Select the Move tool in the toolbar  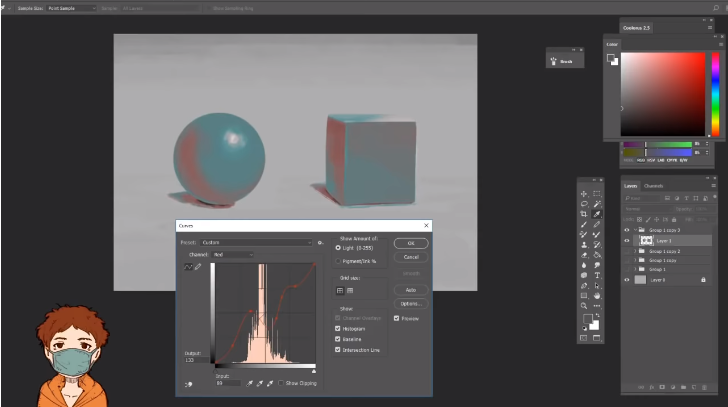click(584, 193)
